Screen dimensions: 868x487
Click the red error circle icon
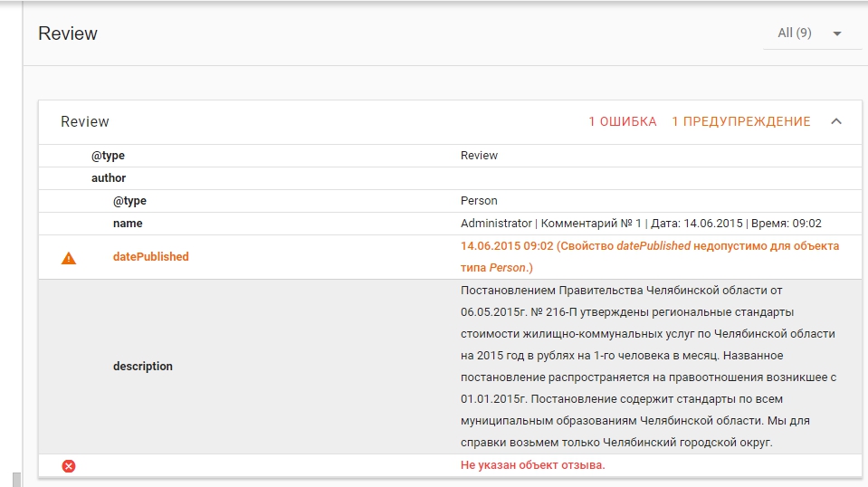coord(69,465)
